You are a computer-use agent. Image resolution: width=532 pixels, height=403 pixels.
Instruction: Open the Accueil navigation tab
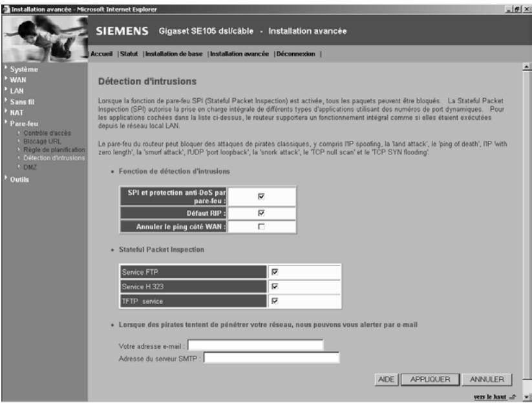(x=101, y=54)
